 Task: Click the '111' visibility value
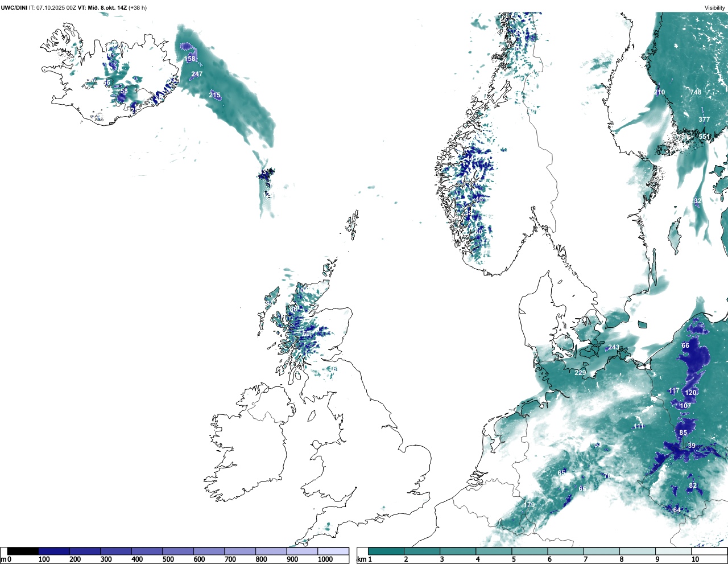[639, 426]
